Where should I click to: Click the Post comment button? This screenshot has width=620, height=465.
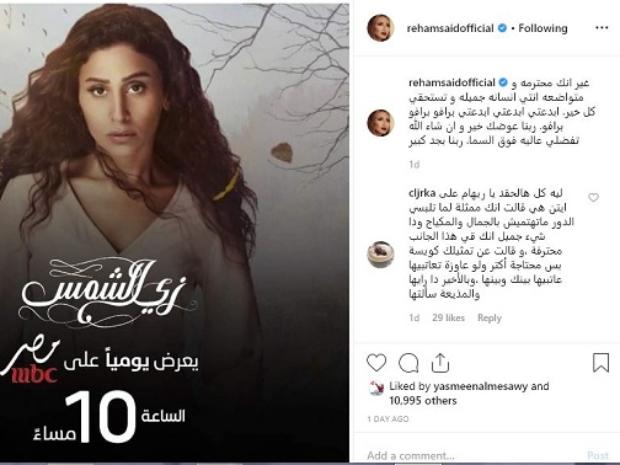[x=597, y=456]
